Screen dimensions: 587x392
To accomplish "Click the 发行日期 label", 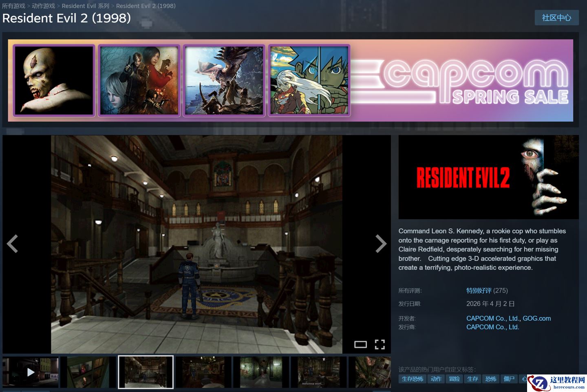I will (410, 304).
